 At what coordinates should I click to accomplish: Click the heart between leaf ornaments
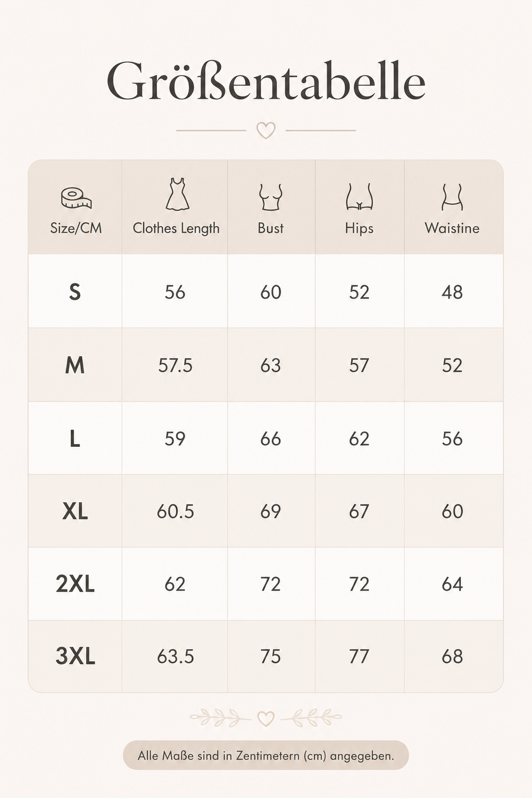pos(266,719)
